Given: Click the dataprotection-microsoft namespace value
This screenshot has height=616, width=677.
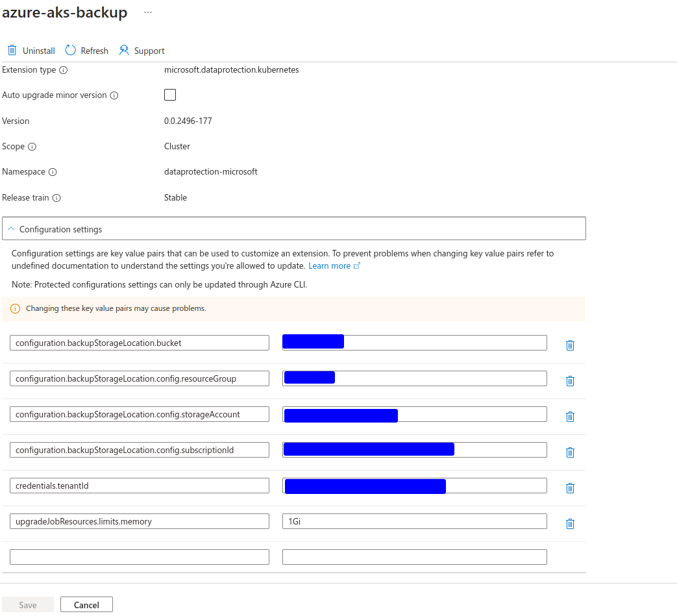Looking at the screenshot, I should [211, 172].
